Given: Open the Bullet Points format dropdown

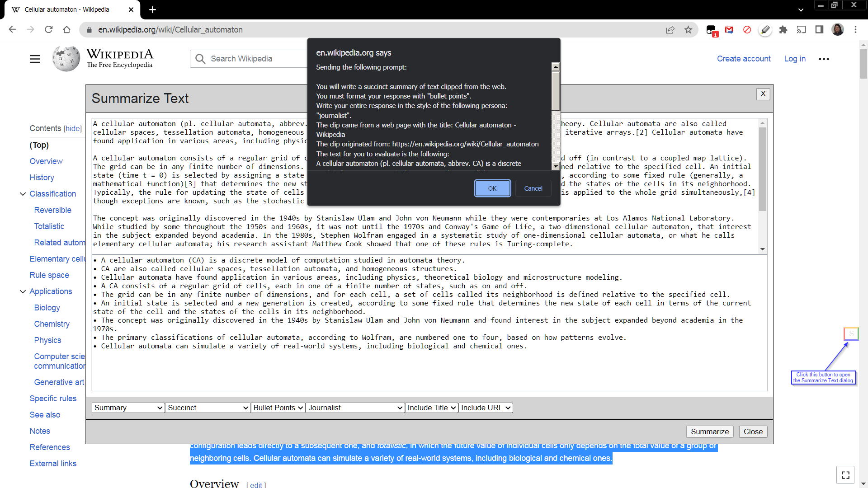Looking at the screenshot, I should [278, 408].
